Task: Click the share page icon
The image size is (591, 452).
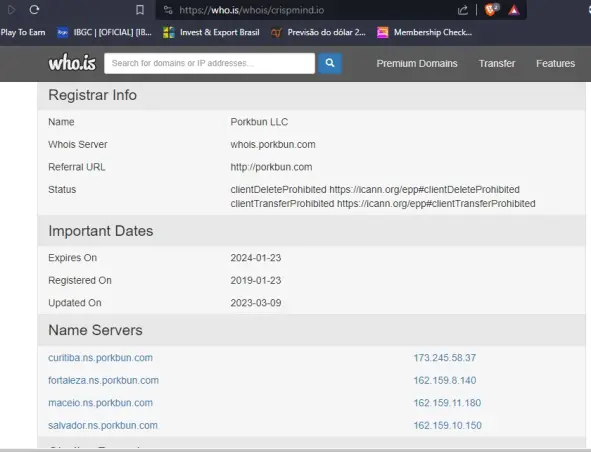Action: point(463,10)
